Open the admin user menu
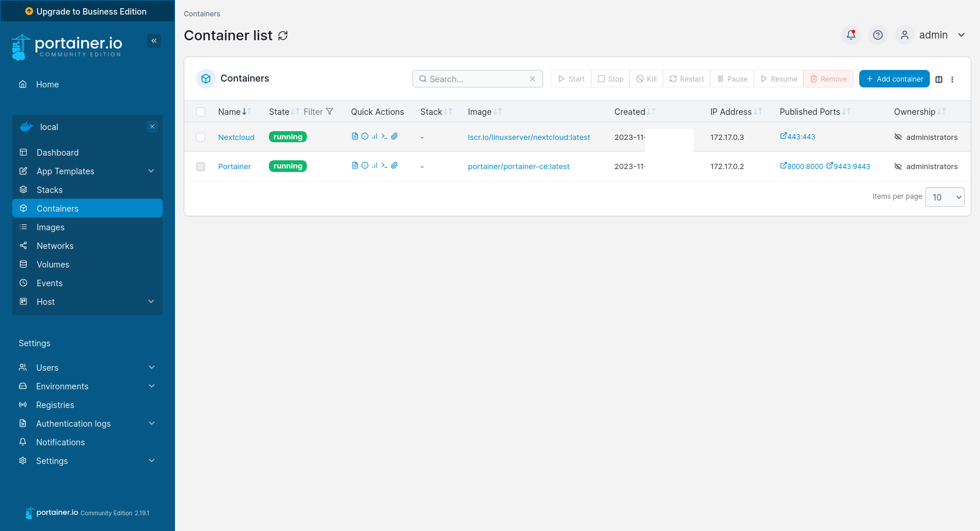Viewport: 980px width, 531px height. (932, 35)
